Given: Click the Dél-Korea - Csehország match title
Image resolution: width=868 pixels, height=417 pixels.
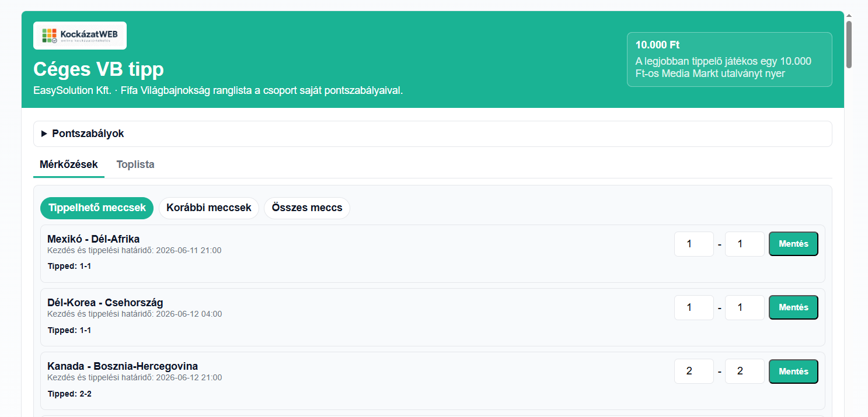Looking at the screenshot, I should [105, 303].
